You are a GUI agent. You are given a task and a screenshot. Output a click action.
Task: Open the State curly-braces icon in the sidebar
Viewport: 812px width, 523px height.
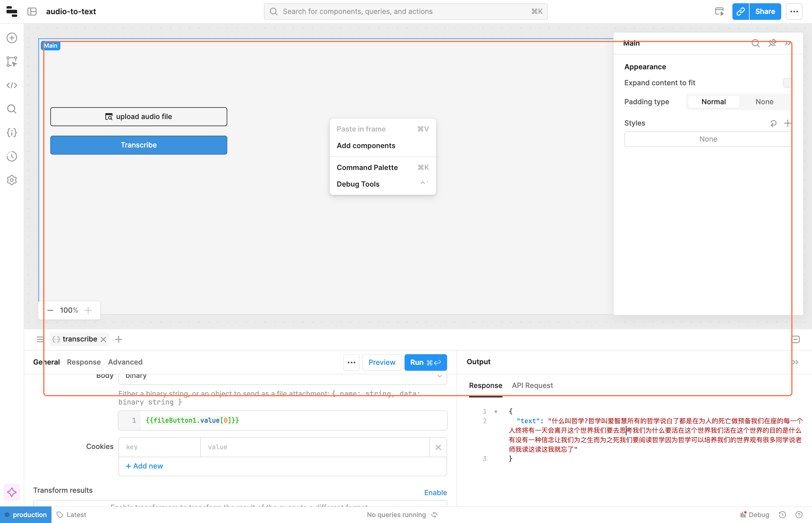pyautogui.click(x=12, y=133)
